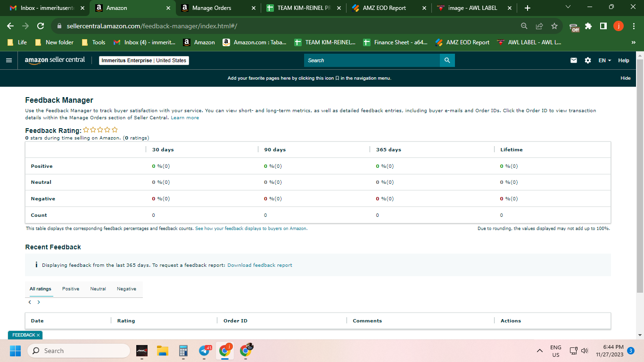Open 'See how your feedback displays' link
The image size is (644, 362).
(x=251, y=229)
